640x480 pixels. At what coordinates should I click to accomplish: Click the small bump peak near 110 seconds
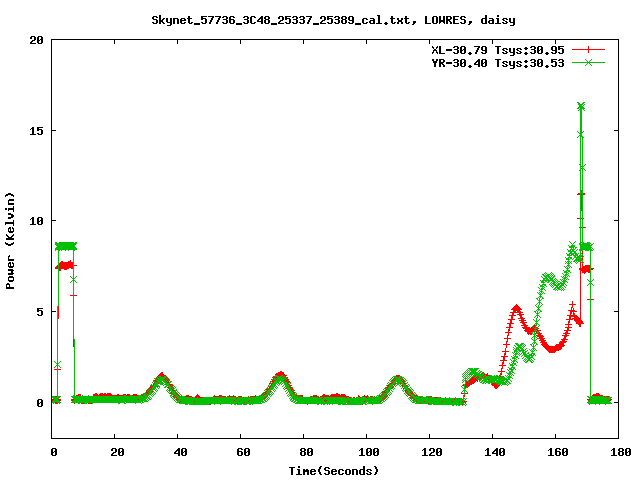point(398,378)
